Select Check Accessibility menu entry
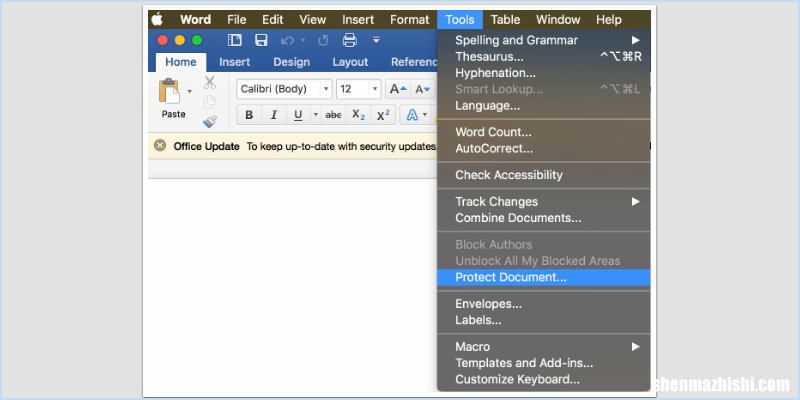The height and width of the screenshot is (400, 800). click(544, 175)
